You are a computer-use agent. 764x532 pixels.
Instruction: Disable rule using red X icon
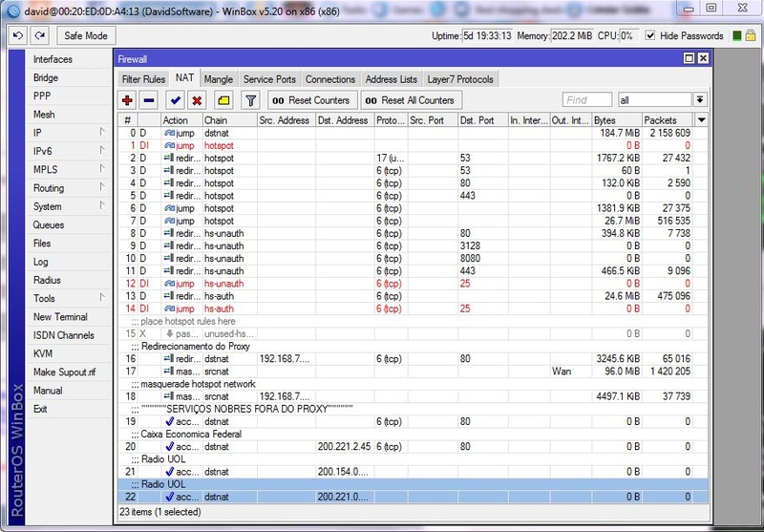click(x=197, y=100)
